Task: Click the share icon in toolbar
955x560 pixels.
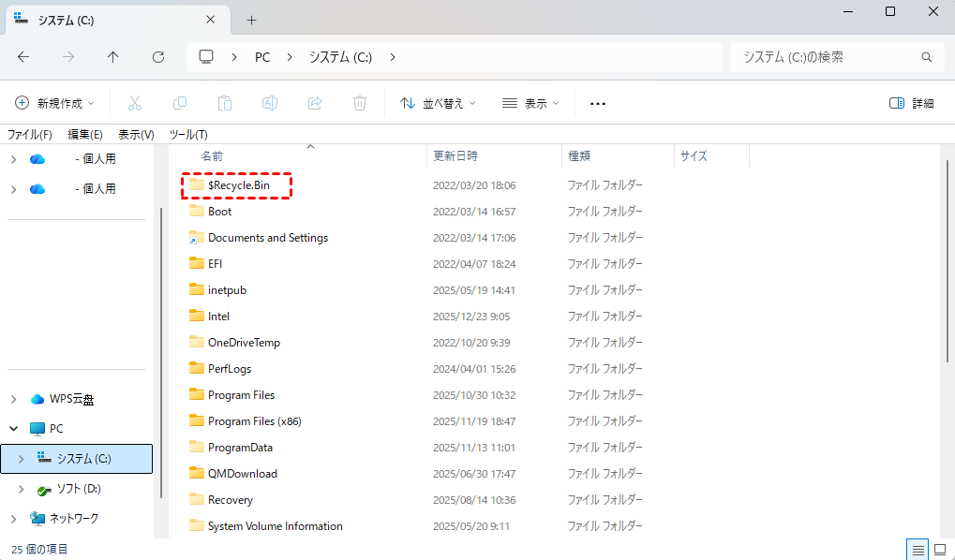Action: click(x=315, y=103)
